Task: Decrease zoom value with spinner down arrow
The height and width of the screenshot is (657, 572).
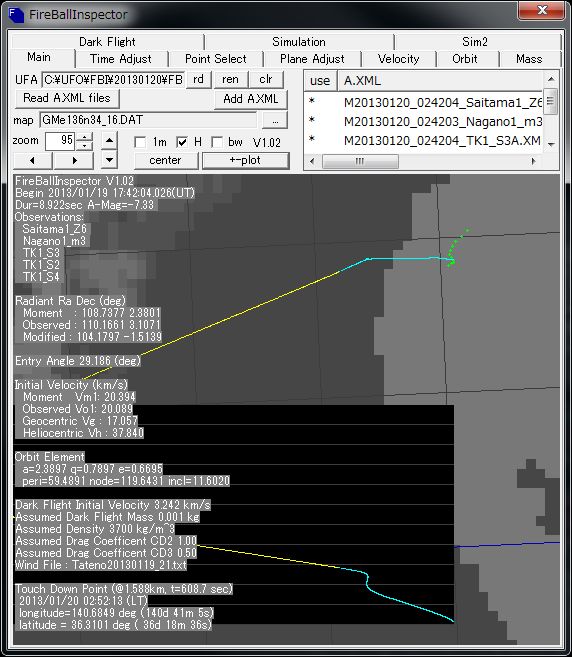Action: pos(85,145)
